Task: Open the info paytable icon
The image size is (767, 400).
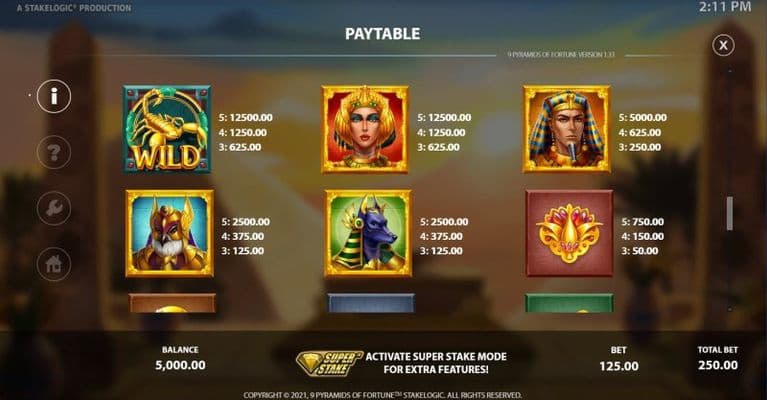Action: point(54,96)
